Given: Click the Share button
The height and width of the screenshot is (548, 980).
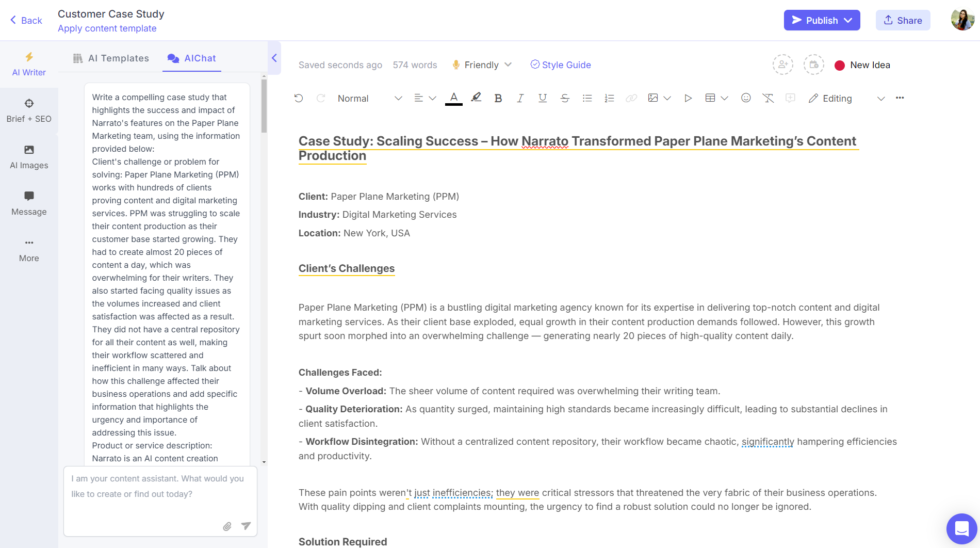Looking at the screenshot, I should [x=903, y=20].
